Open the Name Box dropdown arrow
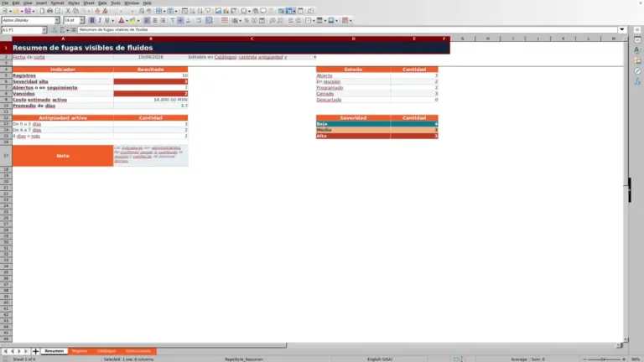Image resolution: width=644 pixels, height=362 pixels. pos(44,30)
